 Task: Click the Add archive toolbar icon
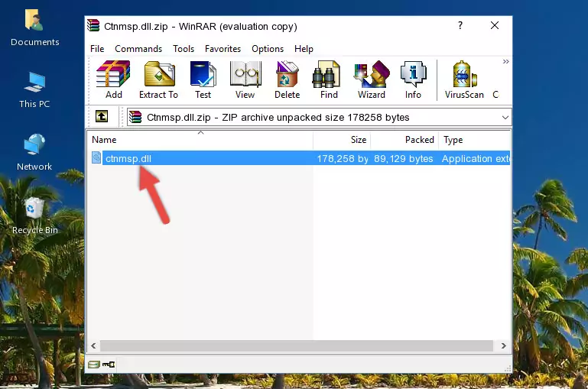click(113, 79)
